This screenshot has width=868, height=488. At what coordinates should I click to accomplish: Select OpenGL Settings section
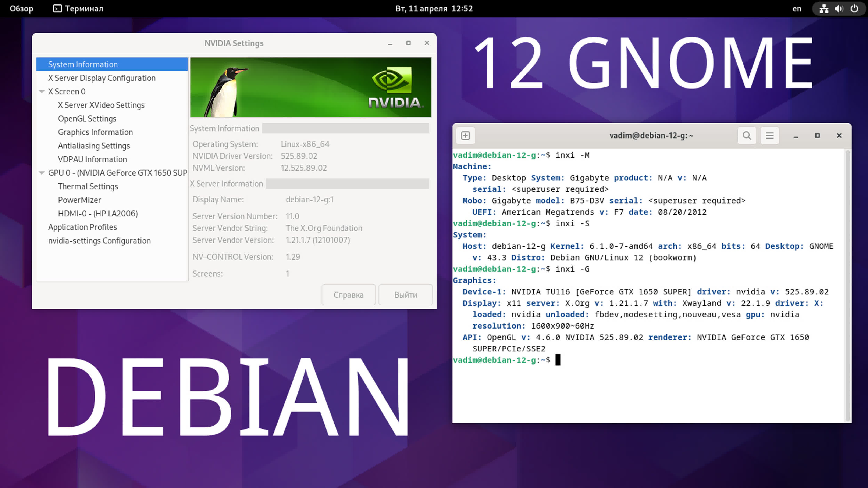87,118
